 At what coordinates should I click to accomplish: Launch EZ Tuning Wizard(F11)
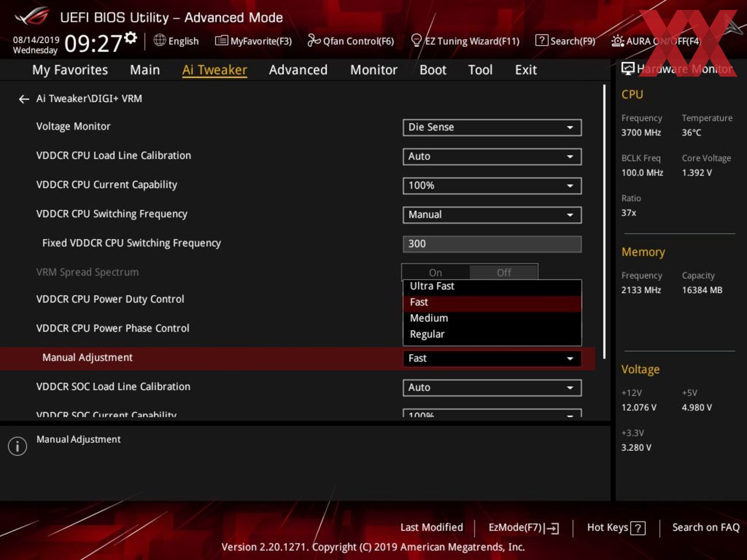pos(465,41)
